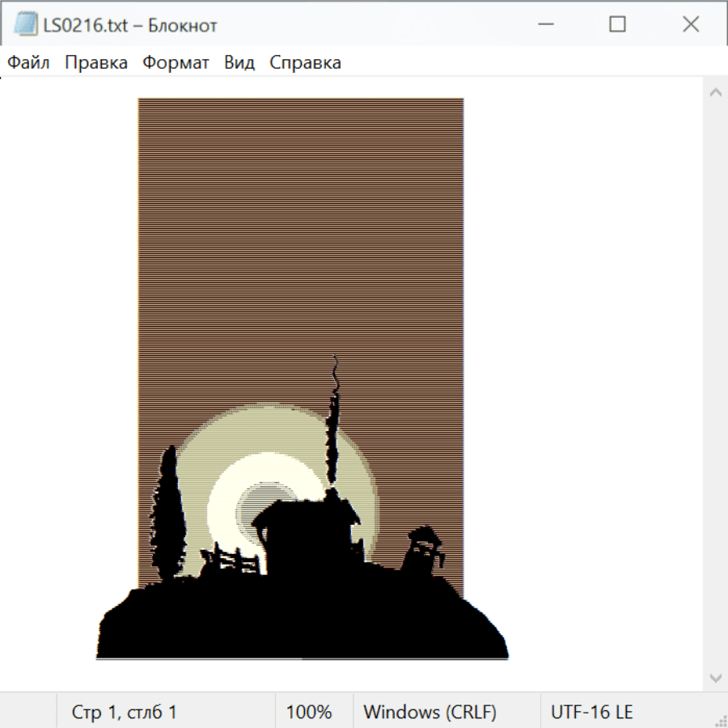Minimize the Notepad window
This screenshot has width=728, height=728.
(x=544, y=25)
